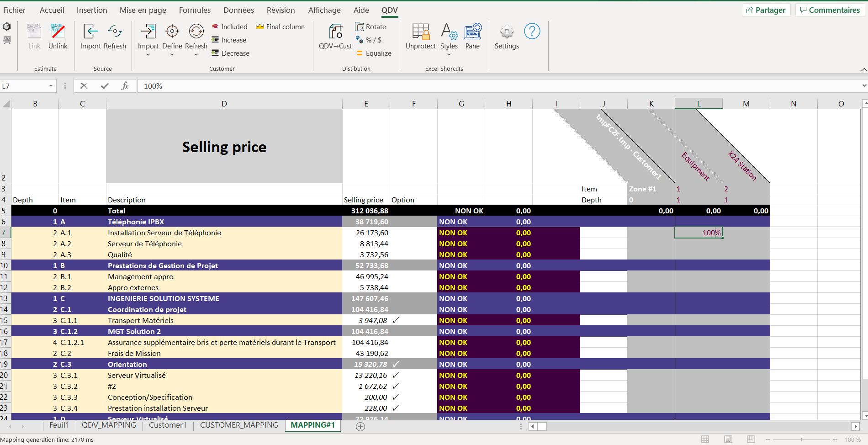Click the Partager button

tap(766, 10)
